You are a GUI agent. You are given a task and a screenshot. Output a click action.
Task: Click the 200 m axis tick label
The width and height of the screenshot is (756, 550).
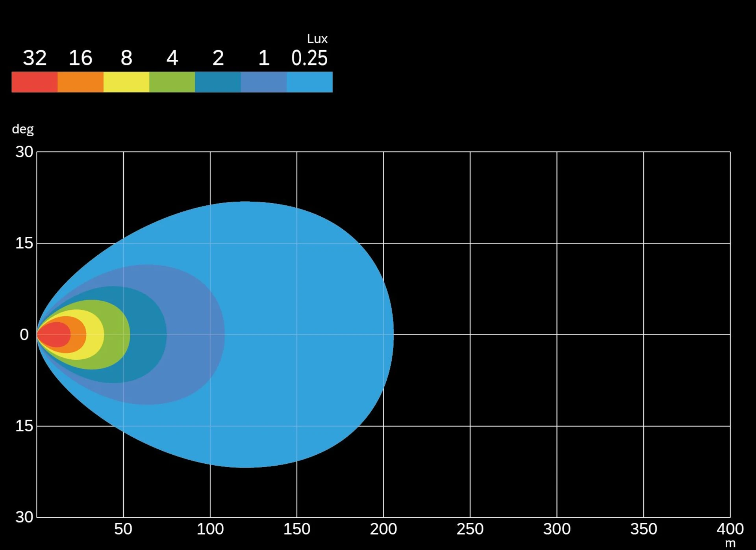point(383,529)
